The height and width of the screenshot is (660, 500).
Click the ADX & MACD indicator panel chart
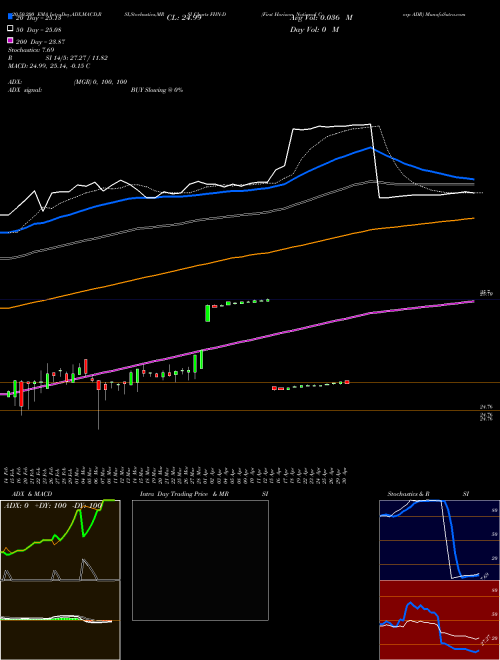tap(60, 580)
